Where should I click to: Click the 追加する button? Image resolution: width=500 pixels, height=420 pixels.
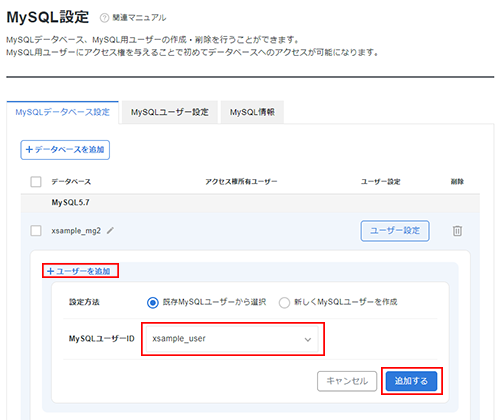click(x=411, y=381)
